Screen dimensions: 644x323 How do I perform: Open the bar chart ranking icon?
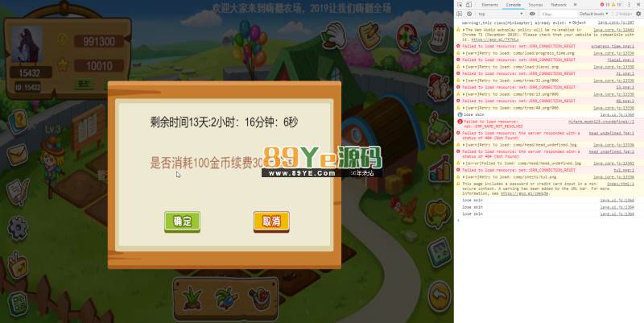(439, 169)
